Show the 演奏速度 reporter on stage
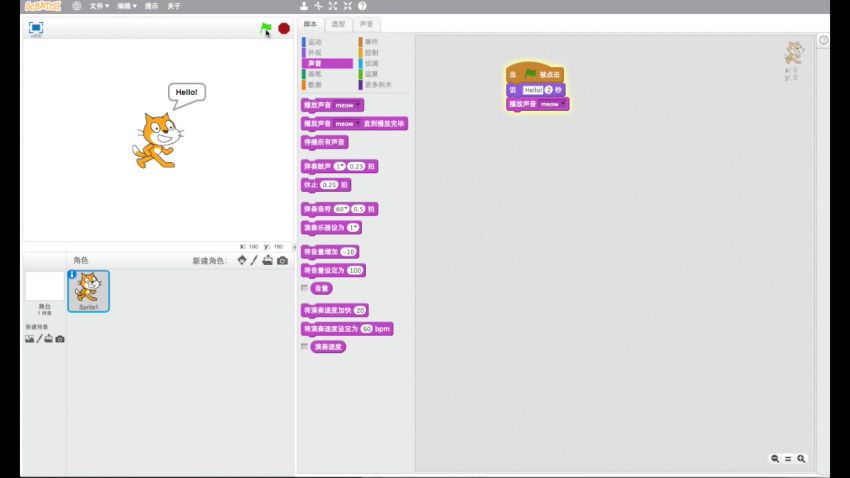 pos(304,346)
